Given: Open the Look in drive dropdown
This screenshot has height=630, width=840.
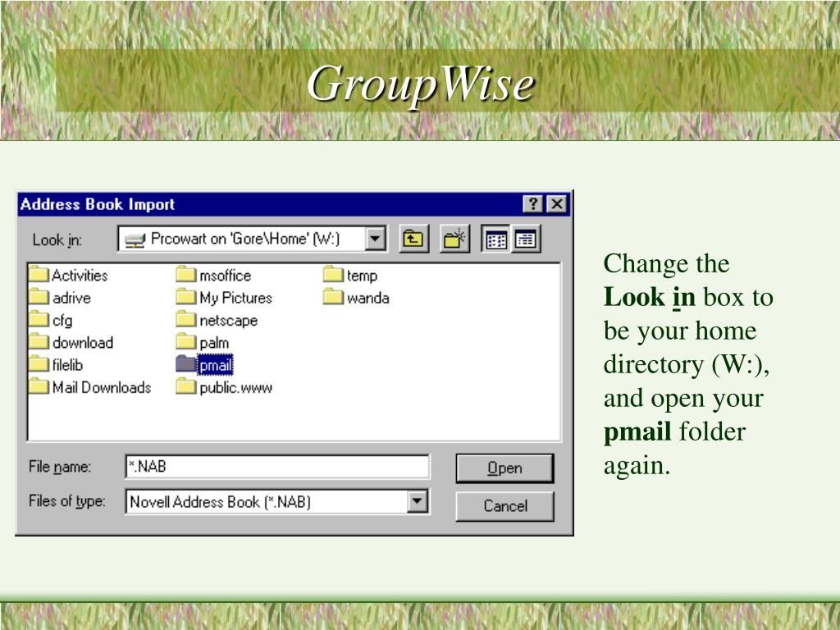Looking at the screenshot, I should pyautogui.click(x=376, y=239).
